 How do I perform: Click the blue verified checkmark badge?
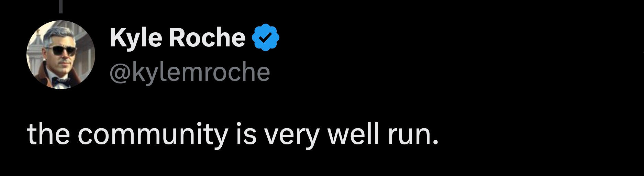click(x=266, y=37)
